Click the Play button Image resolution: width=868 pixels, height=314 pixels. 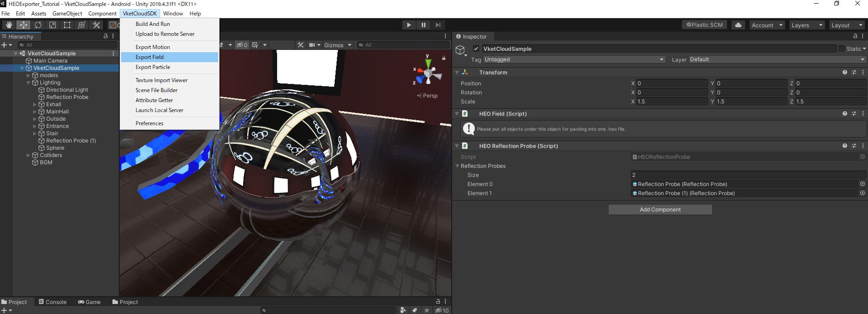pos(409,25)
